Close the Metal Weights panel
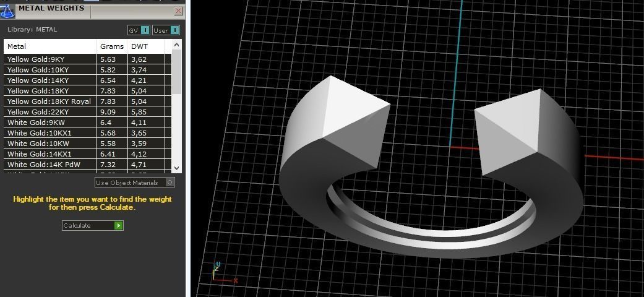This screenshot has width=644, height=297. coord(178,11)
